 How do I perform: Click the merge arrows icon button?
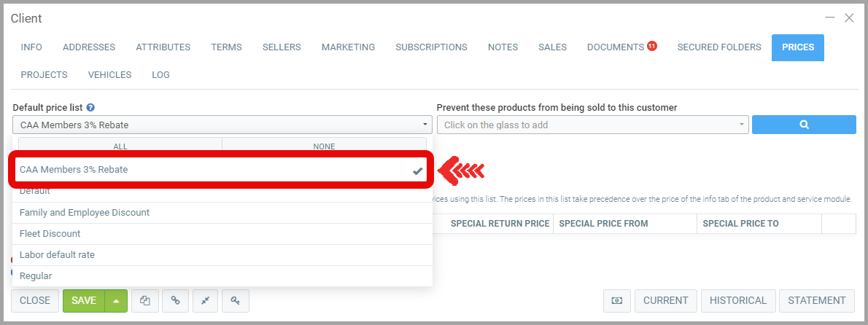pos(205,300)
